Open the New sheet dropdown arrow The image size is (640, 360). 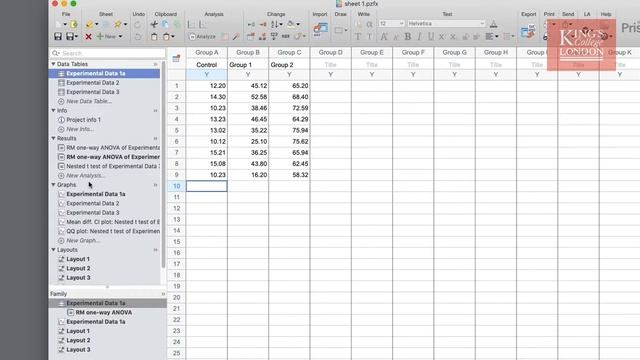(120, 37)
